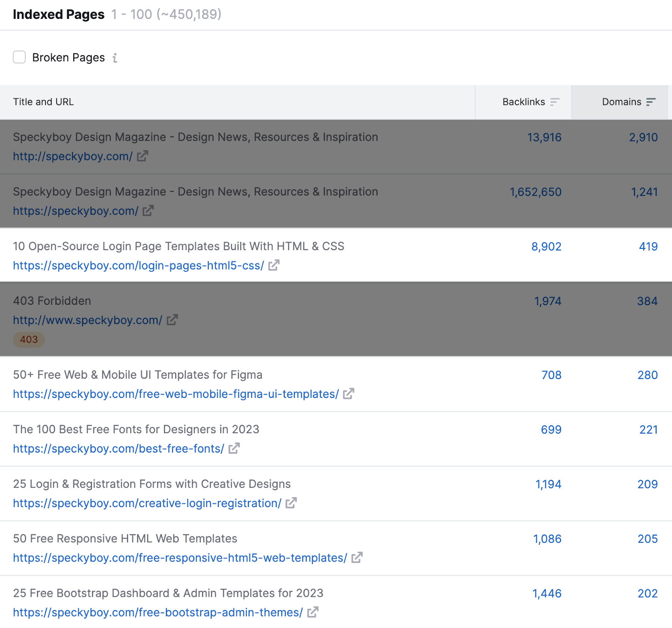The height and width of the screenshot is (628, 672).
Task: Click the 'Title and URL' column header
Action: click(x=43, y=102)
